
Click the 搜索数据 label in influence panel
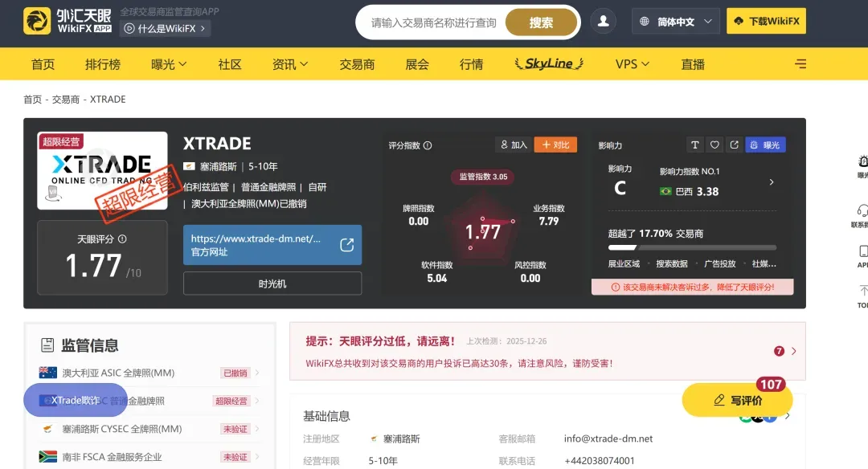tap(671, 263)
